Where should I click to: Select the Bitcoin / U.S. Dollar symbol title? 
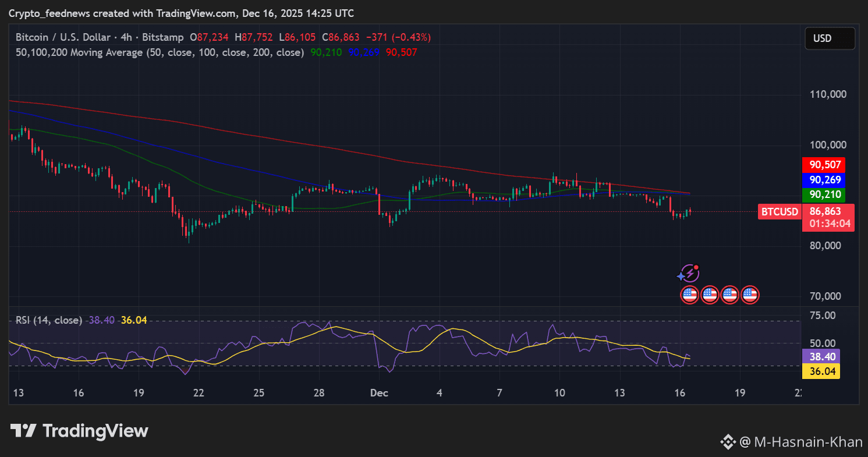pyautogui.click(x=63, y=37)
